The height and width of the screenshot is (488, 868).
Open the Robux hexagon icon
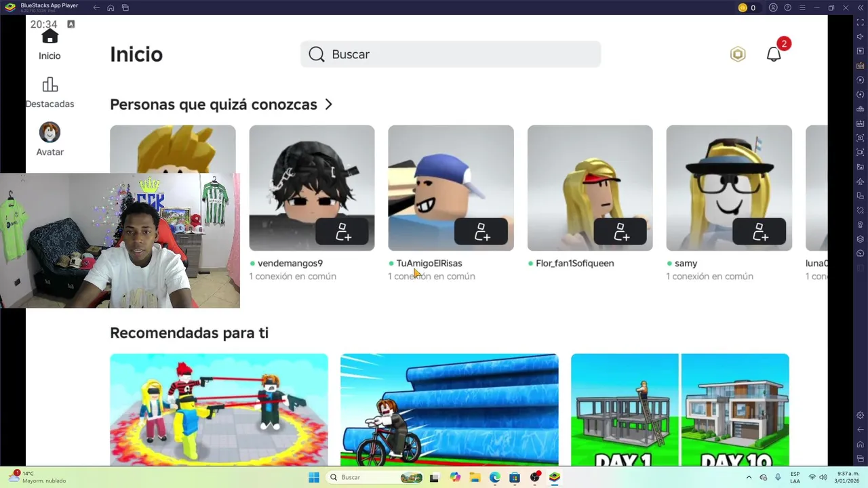coord(738,54)
